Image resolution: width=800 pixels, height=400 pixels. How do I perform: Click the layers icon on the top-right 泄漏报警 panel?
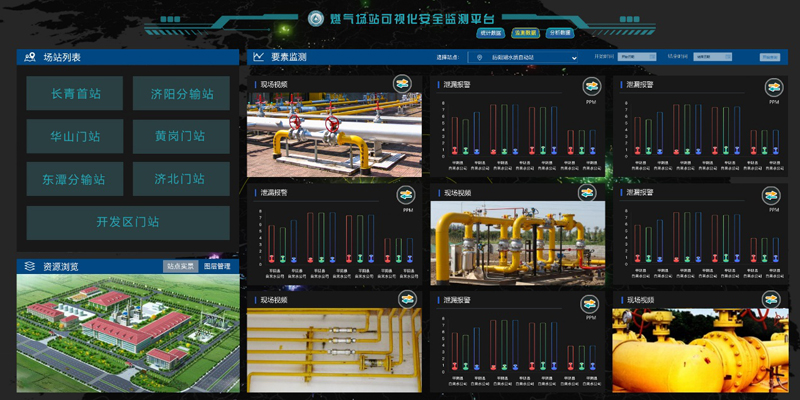click(773, 87)
